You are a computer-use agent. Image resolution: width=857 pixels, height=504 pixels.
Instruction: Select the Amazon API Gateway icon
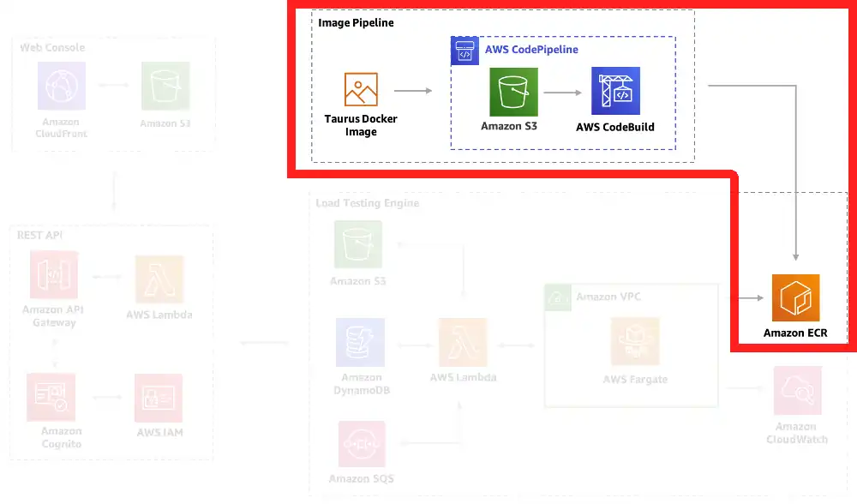[53, 274]
